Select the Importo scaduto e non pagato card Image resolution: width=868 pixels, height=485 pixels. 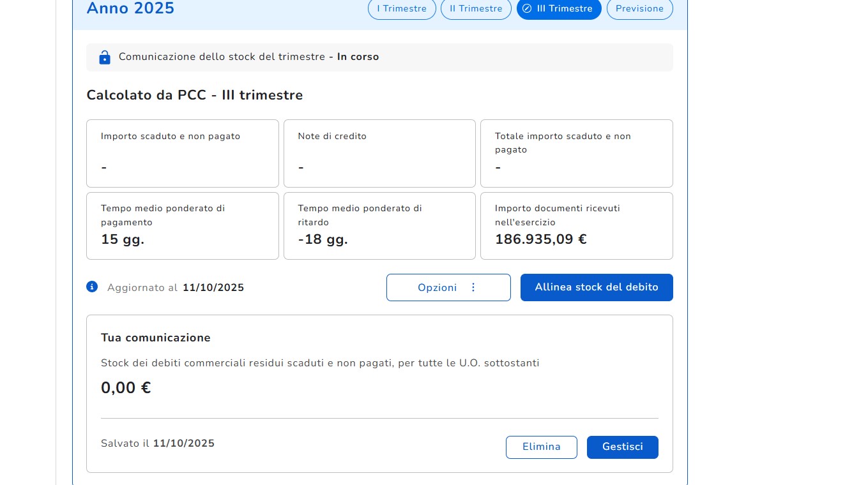[182, 153]
